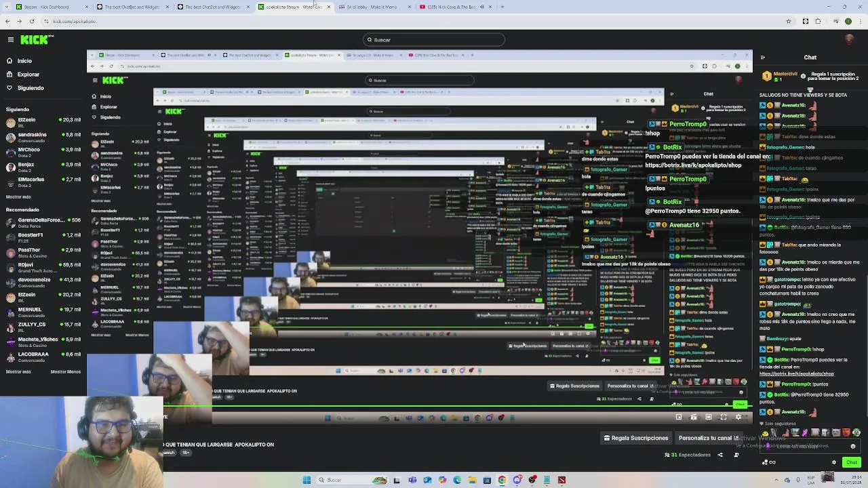This screenshot has width=868, height=488.
Task: Open the Inicio page
Action: [24, 61]
